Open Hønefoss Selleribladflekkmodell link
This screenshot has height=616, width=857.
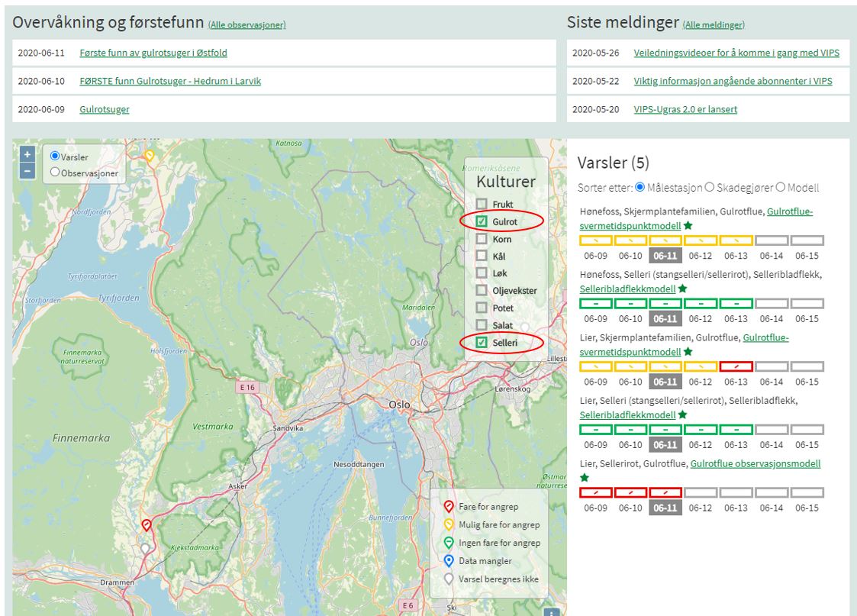click(x=628, y=289)
